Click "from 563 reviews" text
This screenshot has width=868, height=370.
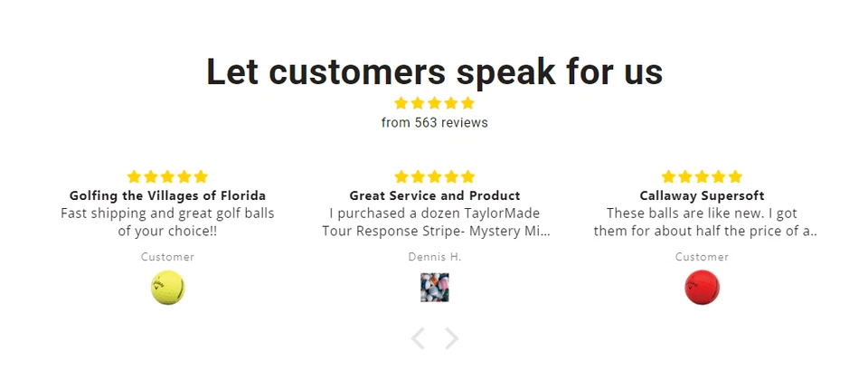pyautogui.click(x=434, y=122)
